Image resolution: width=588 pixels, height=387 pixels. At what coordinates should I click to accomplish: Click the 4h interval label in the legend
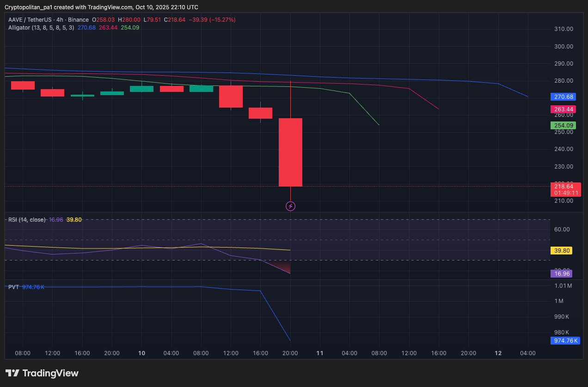tap(59, 20)
